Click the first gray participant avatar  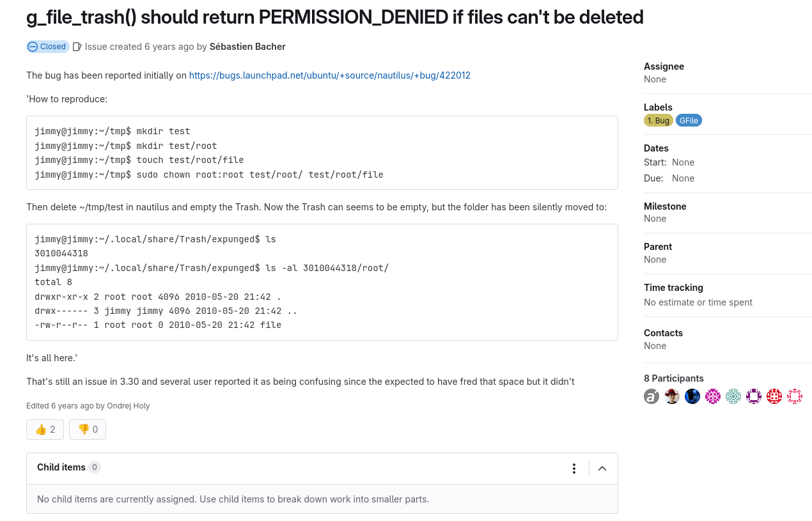[x=652, y=396]
